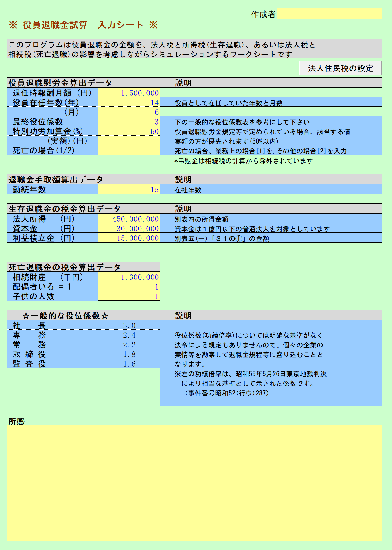Select 最終役位係数 cell showing 3
Screen dimensions: 392x550
(129, 121)
